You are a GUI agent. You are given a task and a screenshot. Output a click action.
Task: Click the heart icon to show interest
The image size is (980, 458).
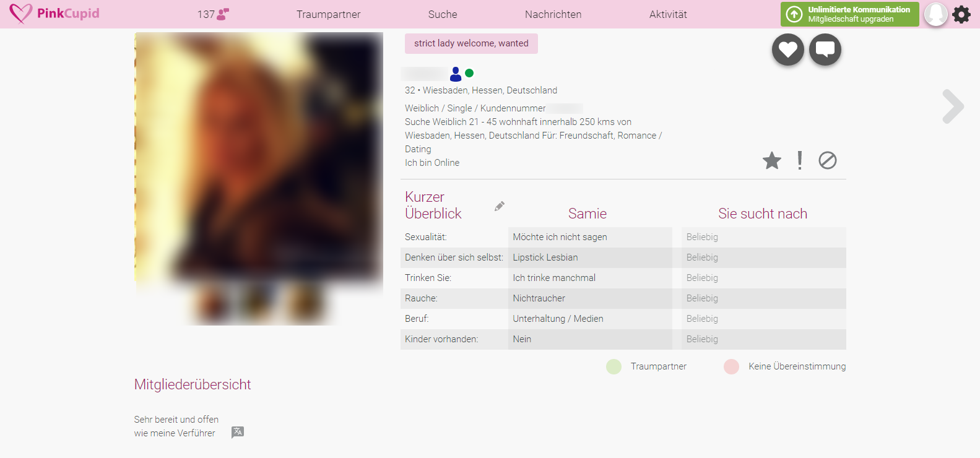(x=787, y=50)
